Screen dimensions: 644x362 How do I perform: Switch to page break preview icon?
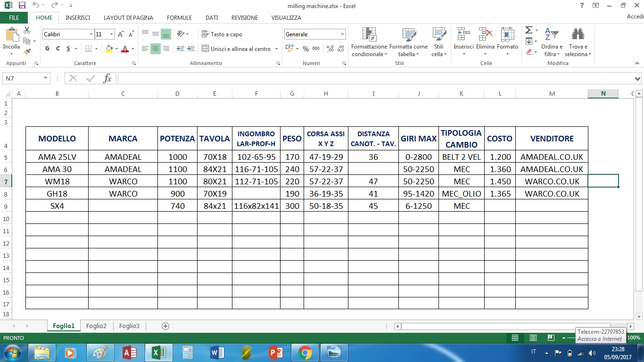pos(551,338)
